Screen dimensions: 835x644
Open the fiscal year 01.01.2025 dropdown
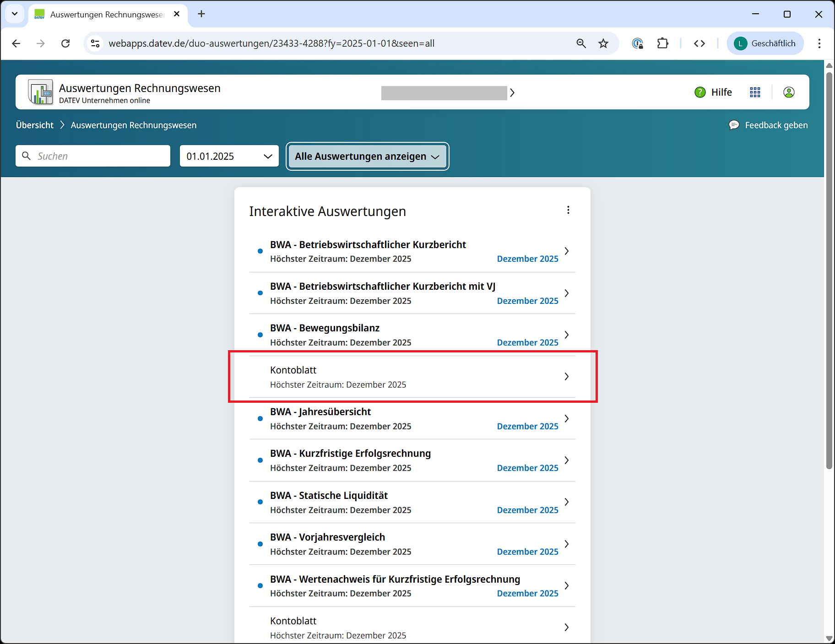[x=229, y=156]
